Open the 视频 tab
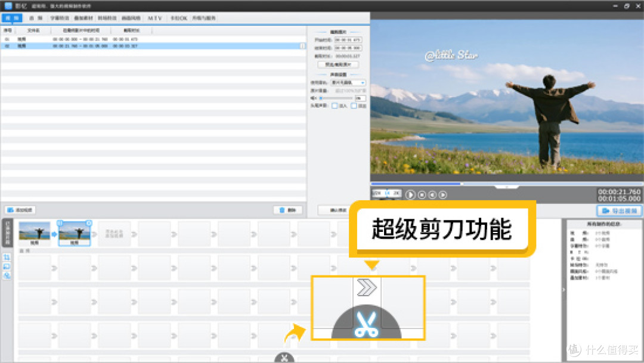The image size is (644, 363). coord(12,18)
